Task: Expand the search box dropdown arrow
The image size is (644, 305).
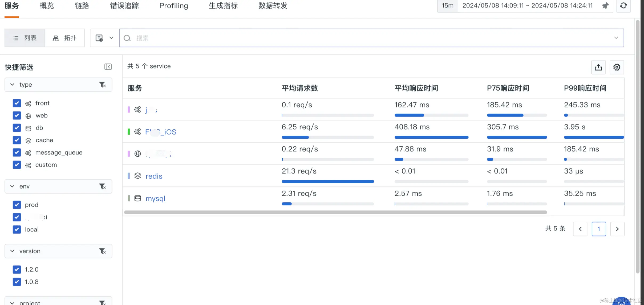Action: click(616, 38)
